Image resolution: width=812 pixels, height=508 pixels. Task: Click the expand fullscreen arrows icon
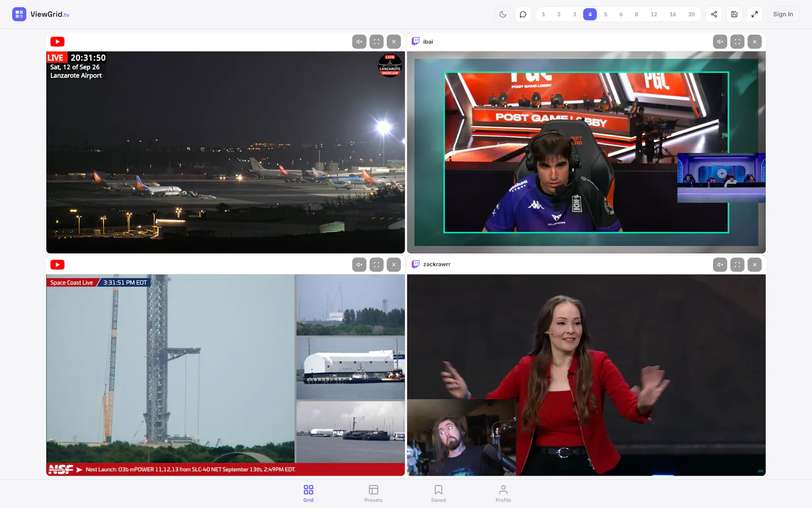[x=755, y=14]
